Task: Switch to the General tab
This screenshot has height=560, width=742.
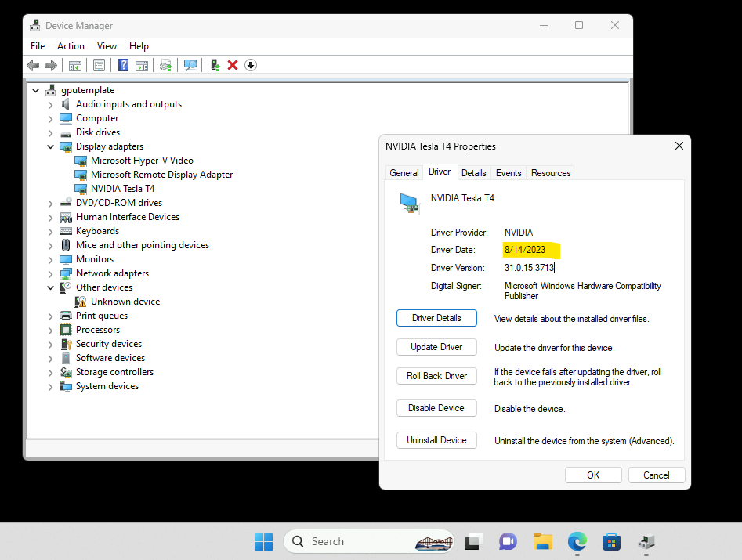Action: (x=404, y=173)
